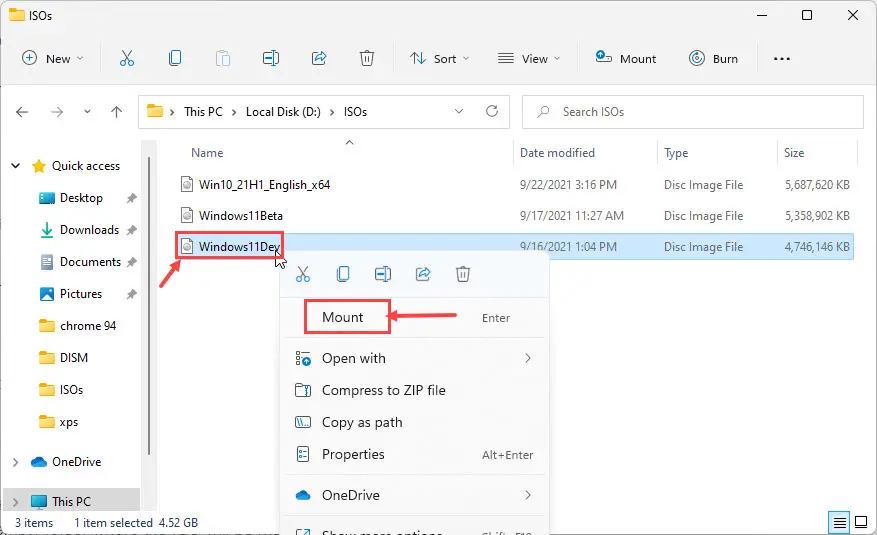The height and width of the screenshot is (535, 877).
Task: Sort by the Date modified column header
Action: pos(557,153)
